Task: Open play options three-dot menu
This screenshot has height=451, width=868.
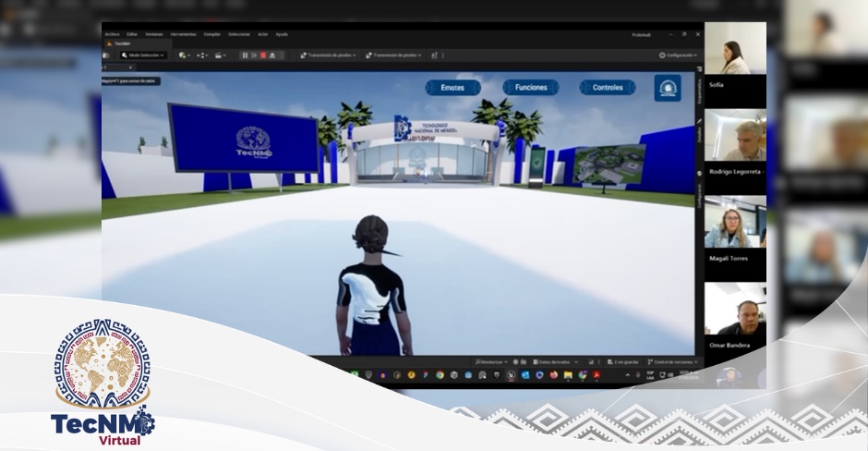Action: point(282,55)
